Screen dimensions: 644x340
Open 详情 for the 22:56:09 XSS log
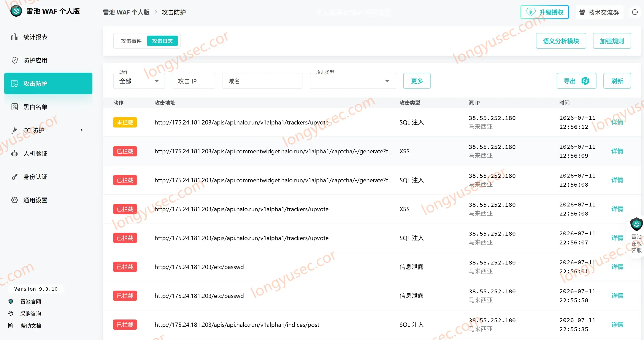[617, 151]
